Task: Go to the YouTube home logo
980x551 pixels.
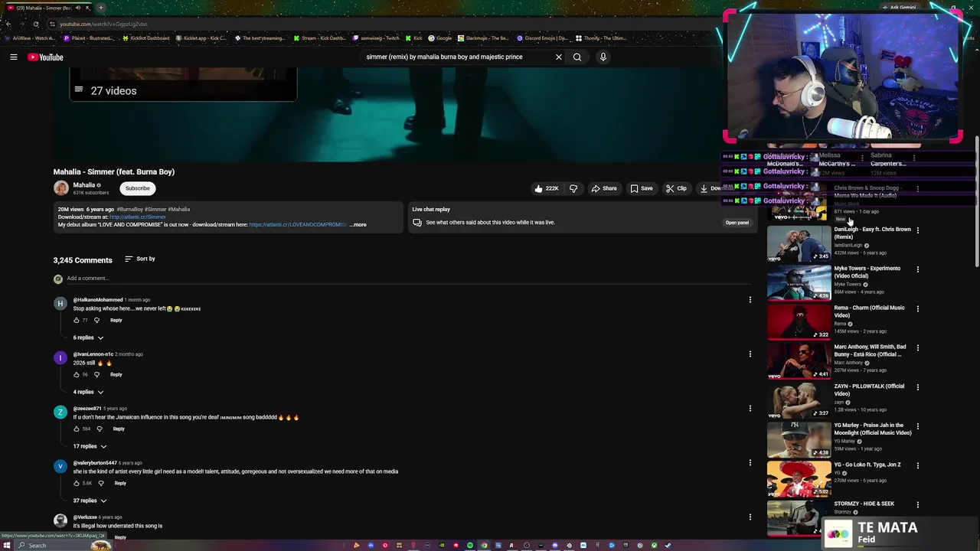Action: point(45,57)
